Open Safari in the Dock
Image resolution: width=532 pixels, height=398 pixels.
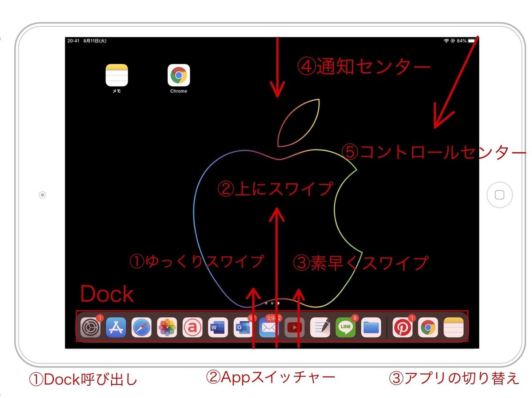[142, 327]
